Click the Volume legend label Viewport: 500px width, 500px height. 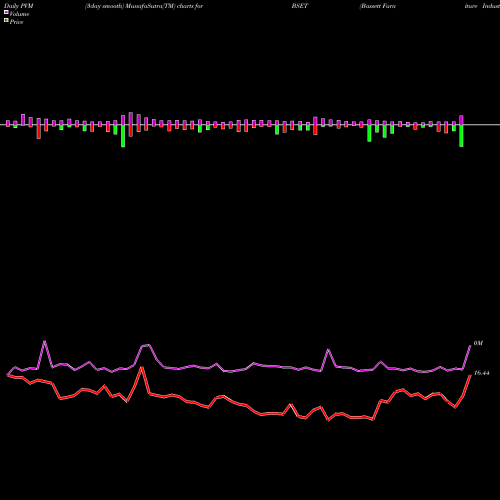click(x=19, y=14)
